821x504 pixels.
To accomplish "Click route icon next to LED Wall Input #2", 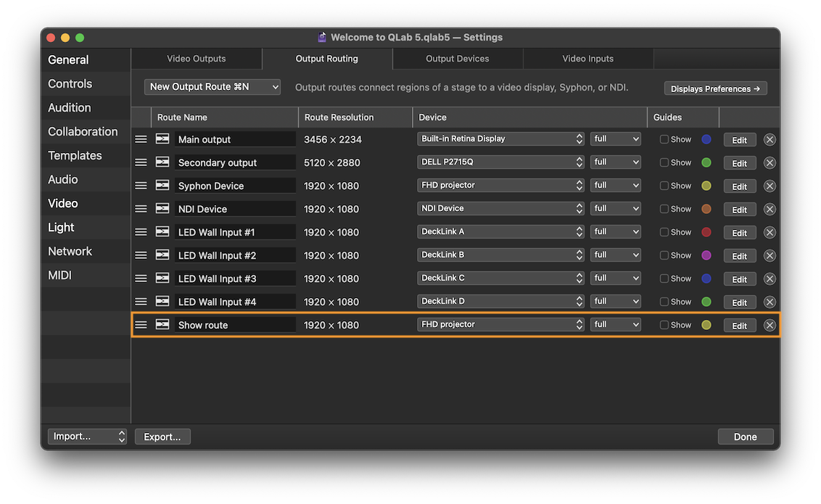I will [162, 255].
